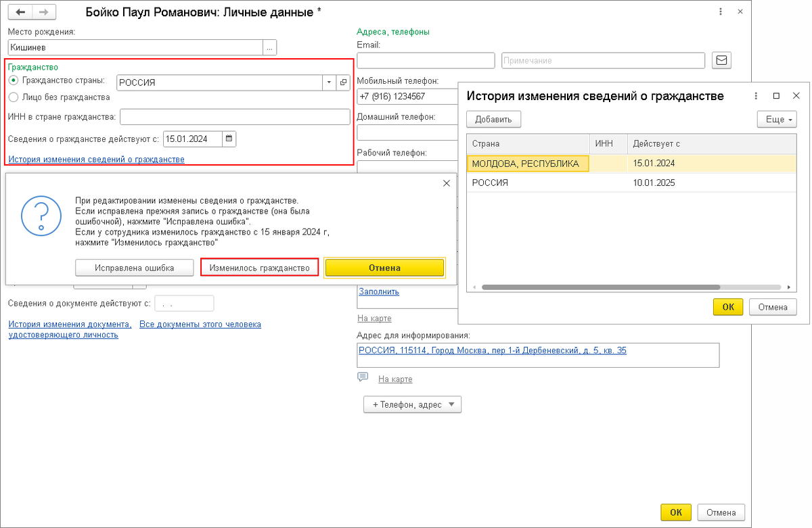Click 'Сведения о документе действуют с' date field

pyautogui.click(x=184, y=304)
